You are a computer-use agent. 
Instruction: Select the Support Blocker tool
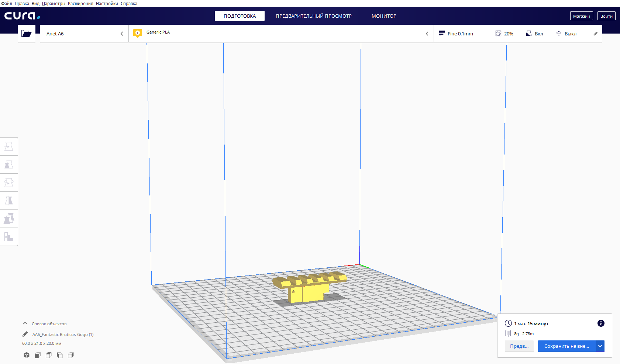coord(9,237)
